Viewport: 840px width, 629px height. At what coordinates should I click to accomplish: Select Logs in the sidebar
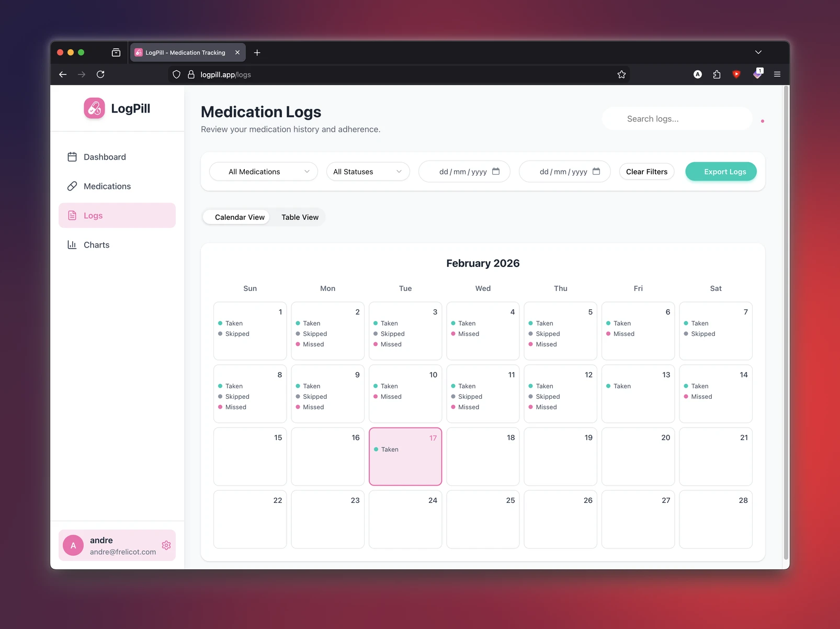[x=117, y=216]
